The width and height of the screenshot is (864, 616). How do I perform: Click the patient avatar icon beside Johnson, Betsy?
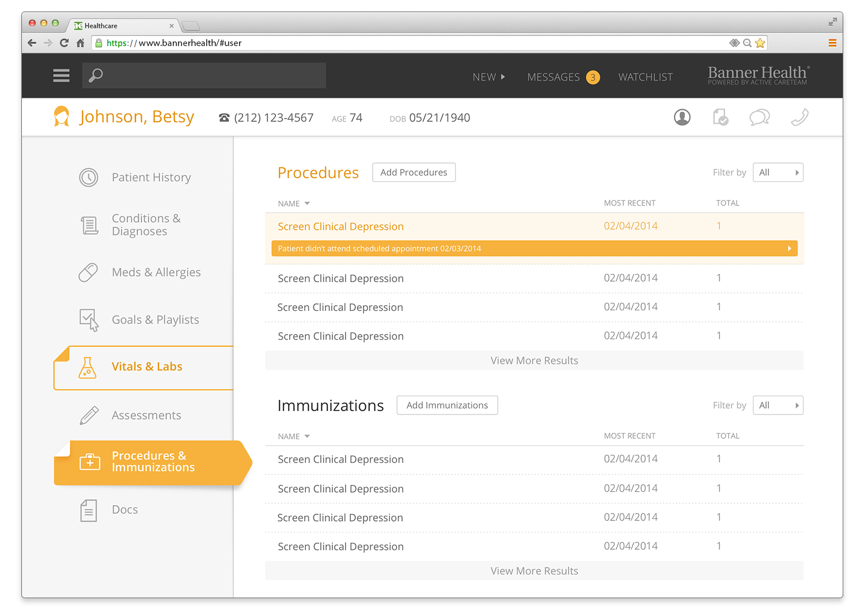click(62, 116)
